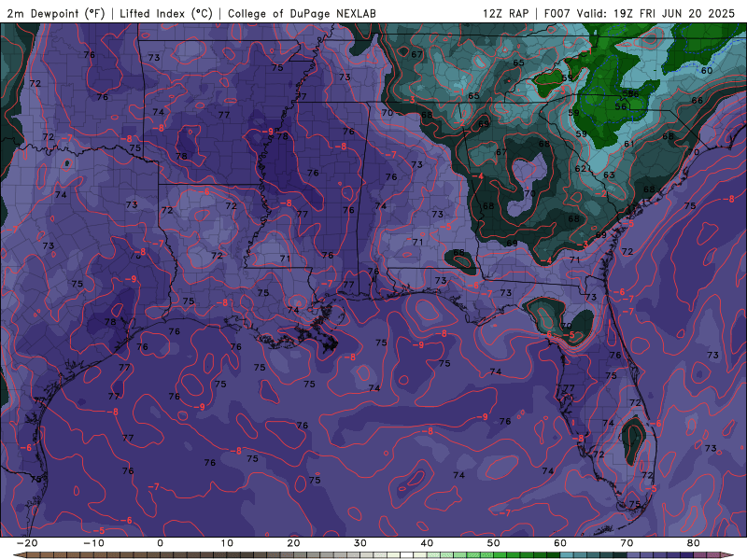Image resolution: width=747 pixels, height=560 pixels.
Task: Click the -20 tick label on color scale
Action: [27, 543]
